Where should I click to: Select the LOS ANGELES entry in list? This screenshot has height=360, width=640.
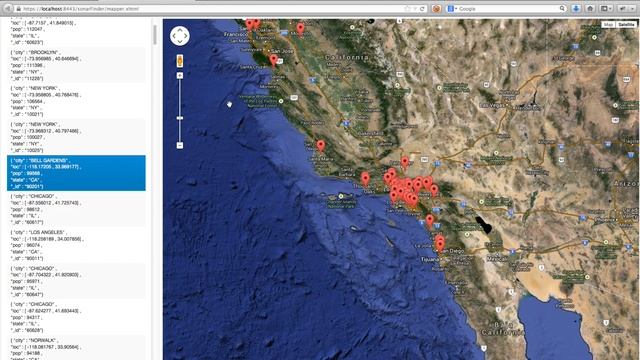click(76, 245)
